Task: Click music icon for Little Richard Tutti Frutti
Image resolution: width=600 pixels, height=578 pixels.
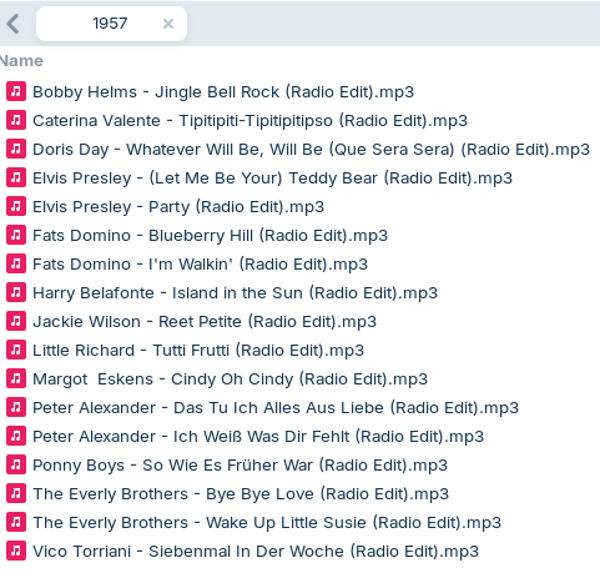Action: [16, 349]
